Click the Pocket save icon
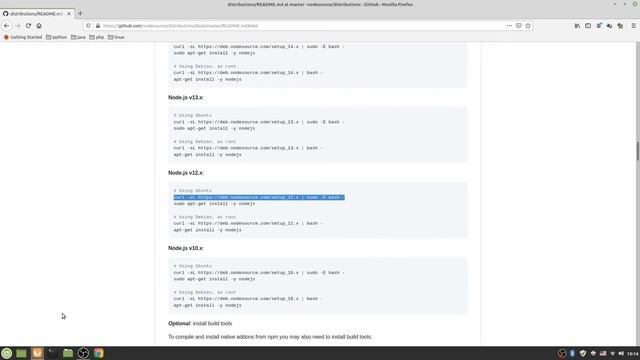The image size is (640, 360). 518,26
